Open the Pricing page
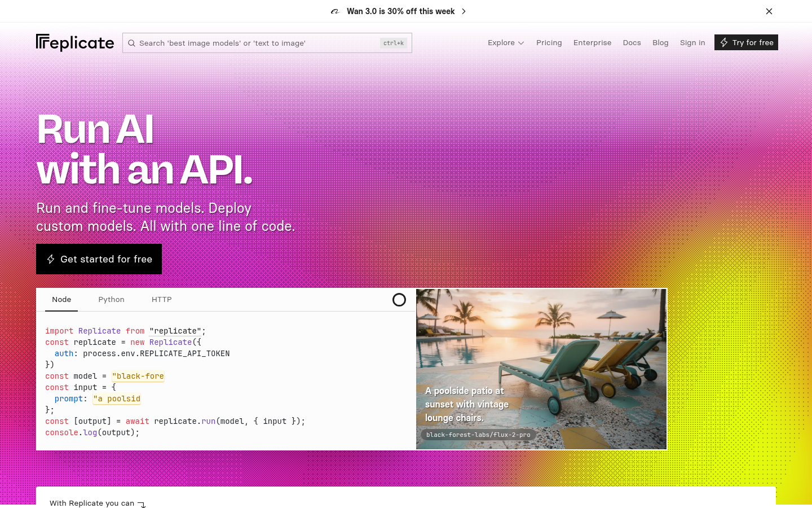 549,43
